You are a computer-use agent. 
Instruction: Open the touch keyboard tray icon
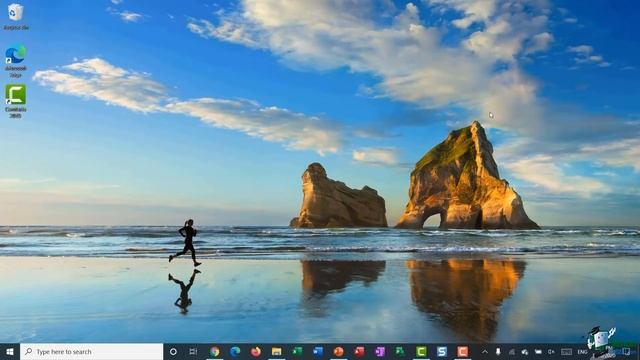coord(566,351)
